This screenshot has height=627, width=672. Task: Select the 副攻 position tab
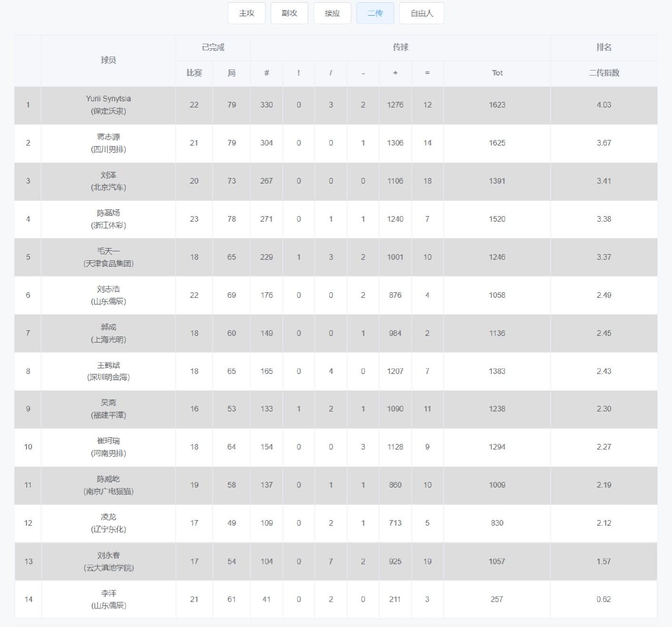coord(290,13)
